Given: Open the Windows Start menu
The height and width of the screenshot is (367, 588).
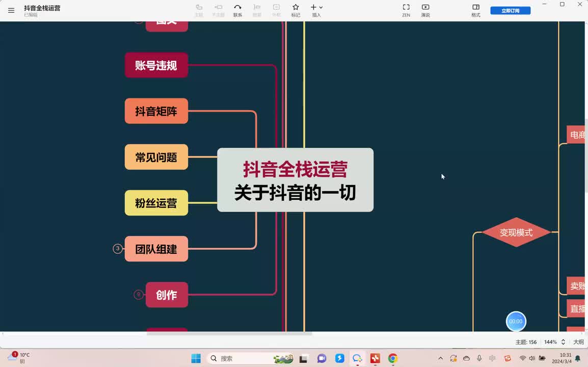Looking at the screenshot, I should 196,358.
